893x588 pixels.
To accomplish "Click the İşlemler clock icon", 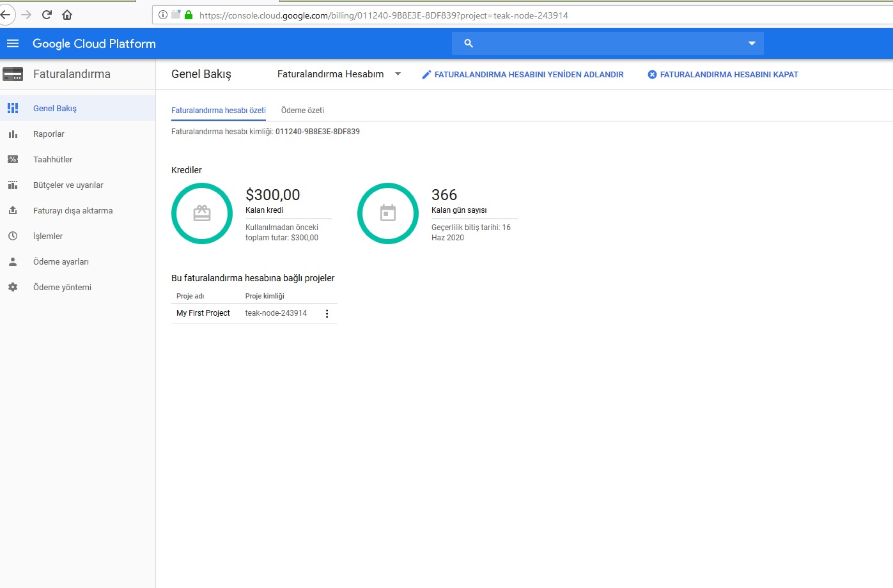I will coord(13,236).
